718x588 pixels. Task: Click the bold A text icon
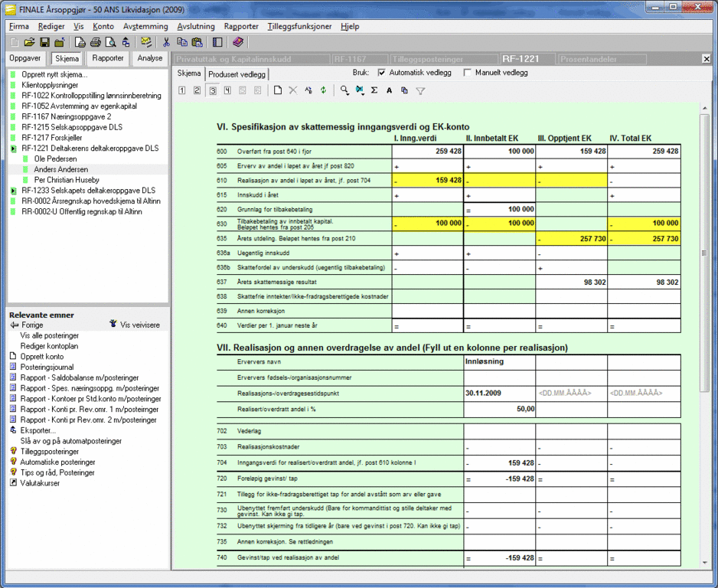pos(389,90)
